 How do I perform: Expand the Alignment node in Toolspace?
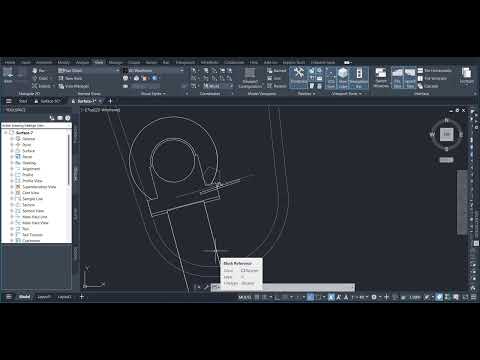(x=12, y=169)
